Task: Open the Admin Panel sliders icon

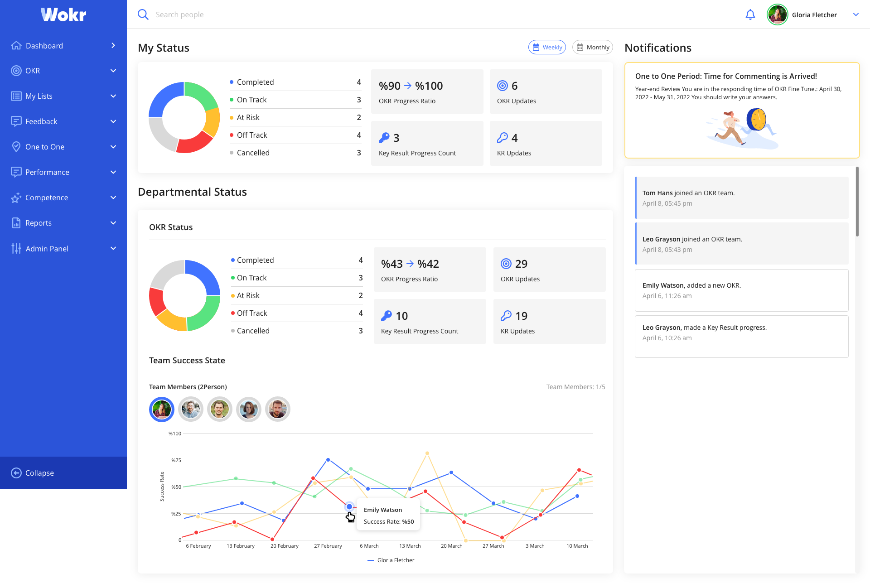Action: 16,248
